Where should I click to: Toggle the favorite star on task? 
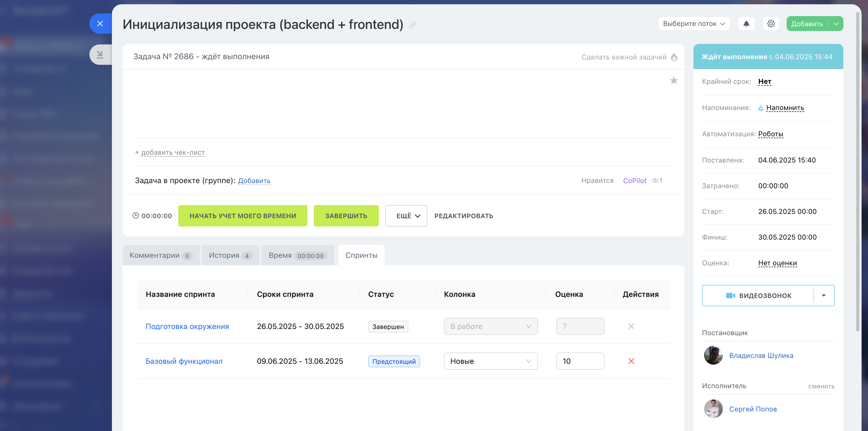point(673,81)
